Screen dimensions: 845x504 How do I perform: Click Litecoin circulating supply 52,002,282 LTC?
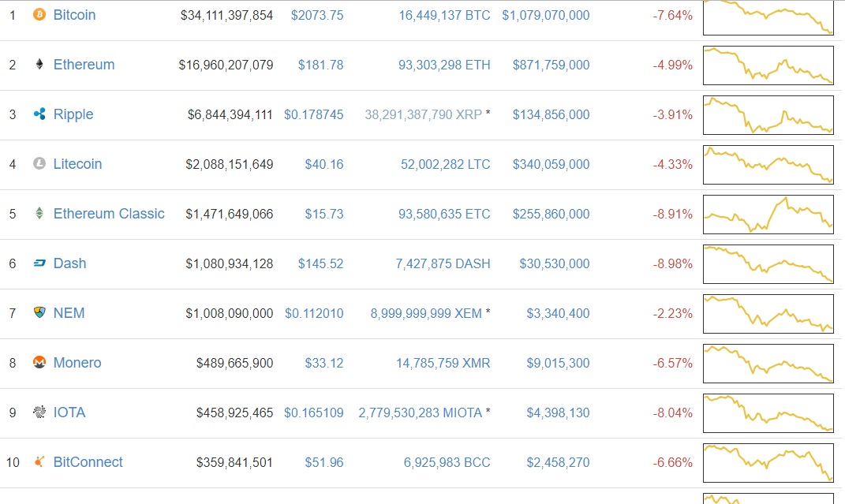(445, 164)
